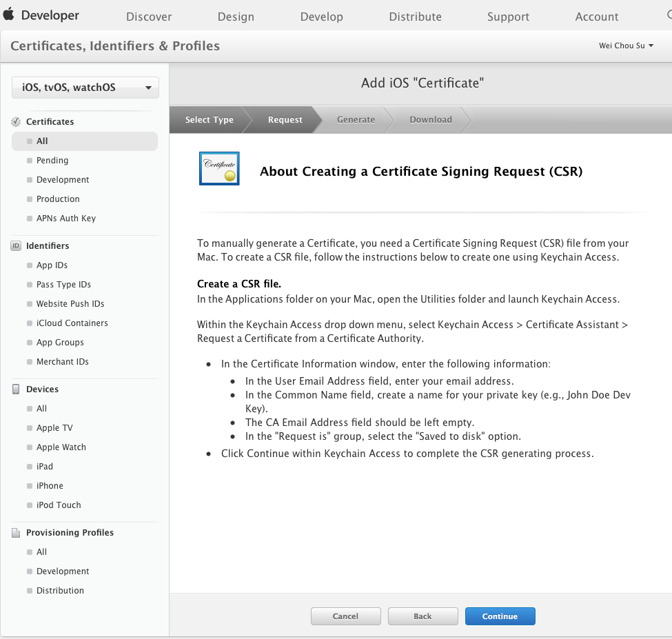Select Development under Certificates
Viewport: 672px width, 639px height.
[63, 180]
